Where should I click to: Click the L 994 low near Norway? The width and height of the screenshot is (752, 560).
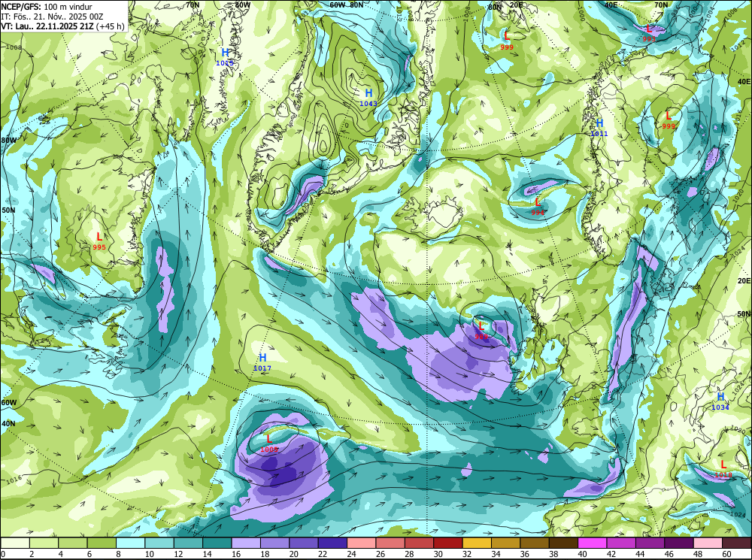coord(538,206)
